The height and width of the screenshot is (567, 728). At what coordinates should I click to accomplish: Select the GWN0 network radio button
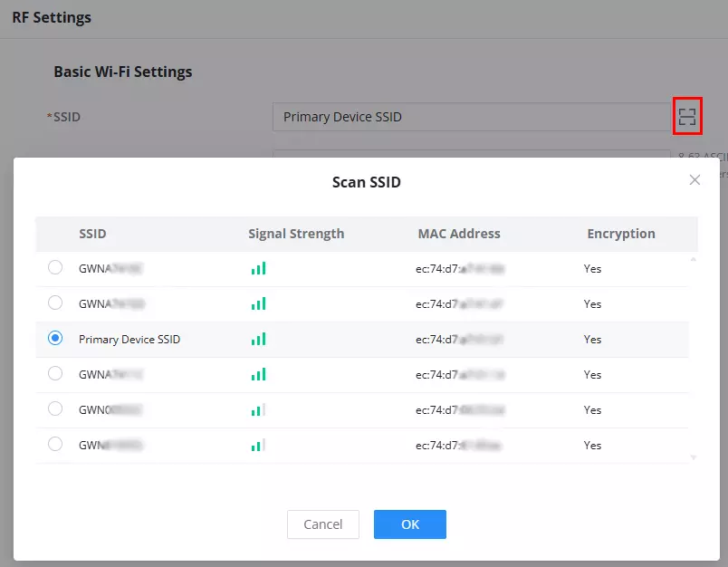click(x=55, y=408)
